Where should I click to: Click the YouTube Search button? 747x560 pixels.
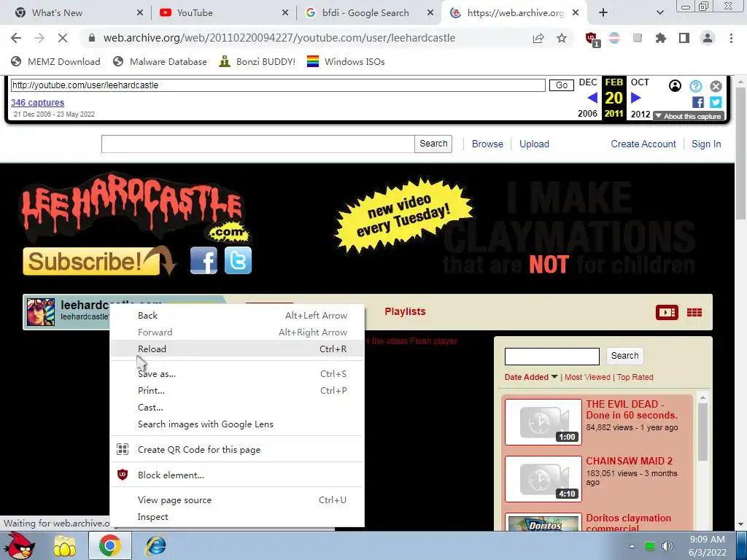tap(433, 144)
